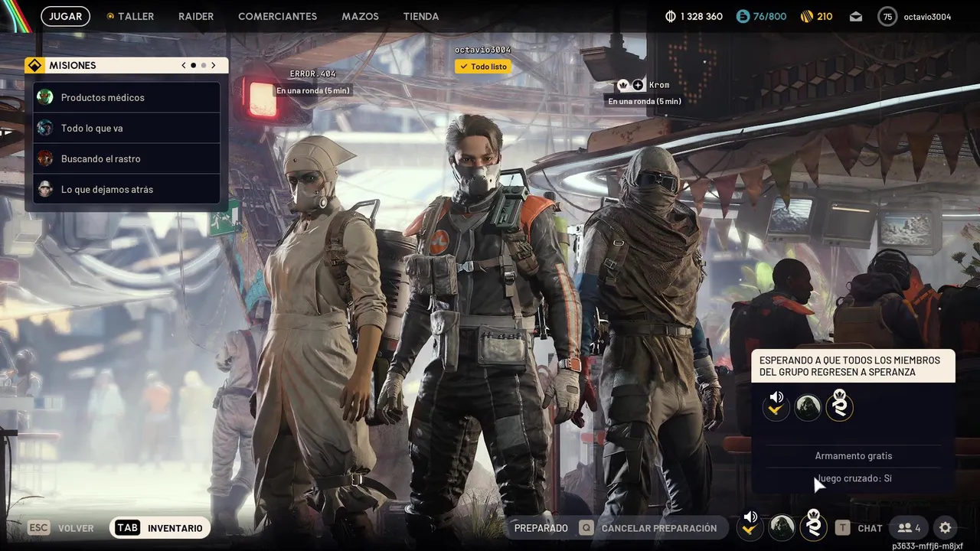Click the T key chat hint icon

click(x=842, y=528)
